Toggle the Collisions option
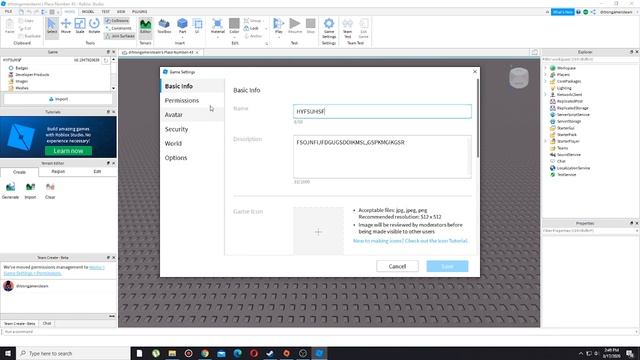The image size is (640, 360). (x=117, y=20)
